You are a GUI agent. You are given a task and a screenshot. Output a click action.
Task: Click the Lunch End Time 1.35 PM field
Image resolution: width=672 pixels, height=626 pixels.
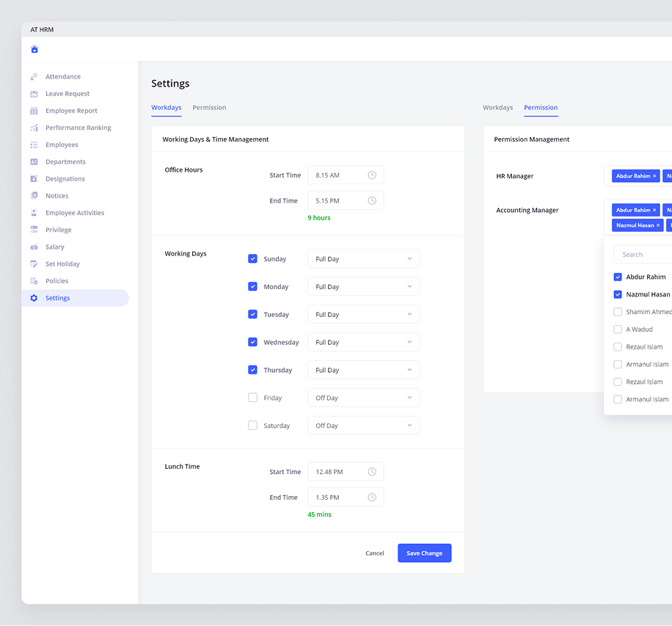(346, 498)
